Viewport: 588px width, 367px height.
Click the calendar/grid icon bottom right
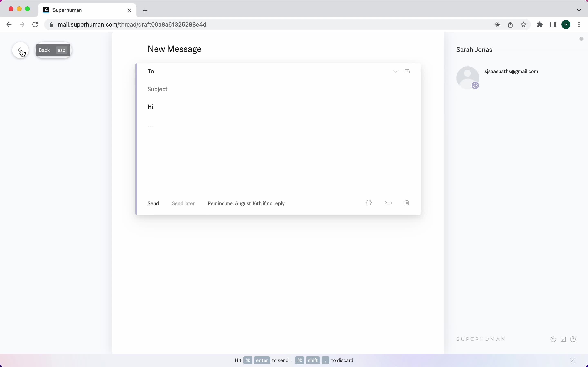point(563,339)
